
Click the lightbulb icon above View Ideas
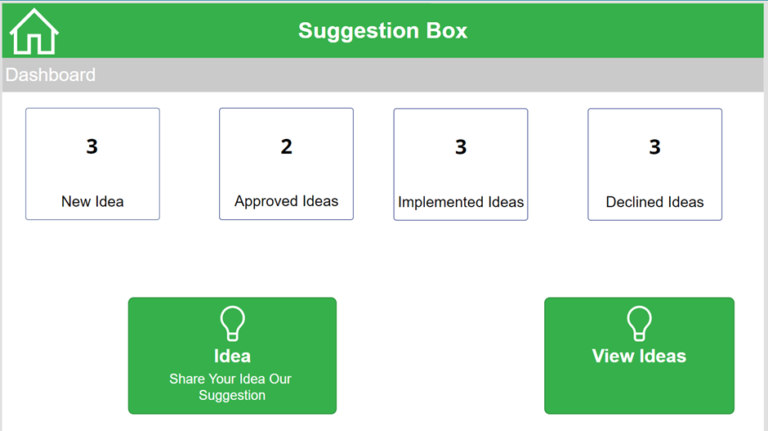click(639, 324)
